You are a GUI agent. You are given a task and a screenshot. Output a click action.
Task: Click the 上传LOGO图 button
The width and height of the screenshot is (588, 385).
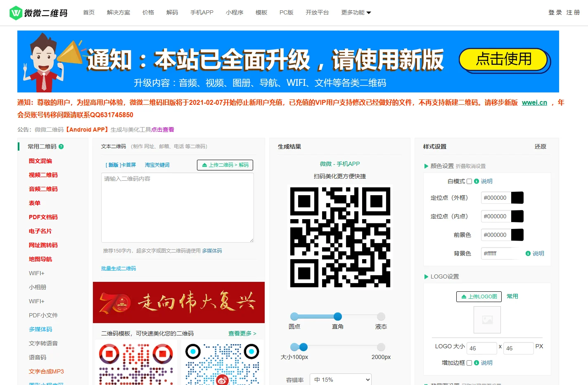coord(479,297)
